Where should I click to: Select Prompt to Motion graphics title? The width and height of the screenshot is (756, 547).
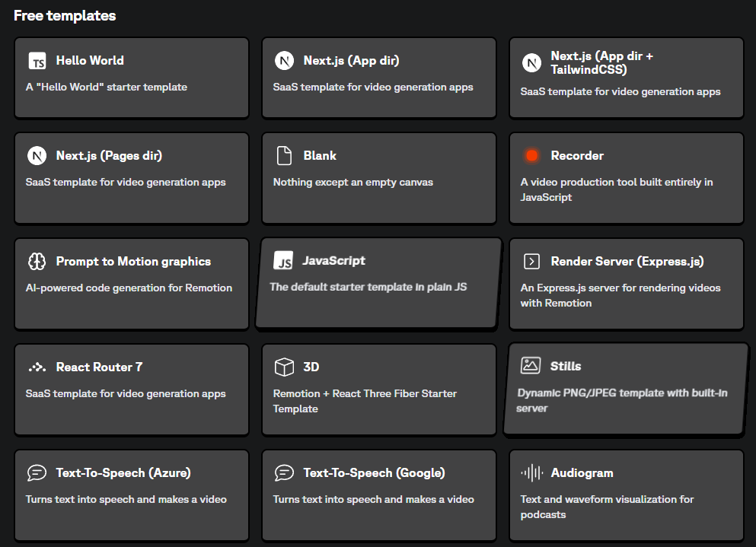[133, 261]
